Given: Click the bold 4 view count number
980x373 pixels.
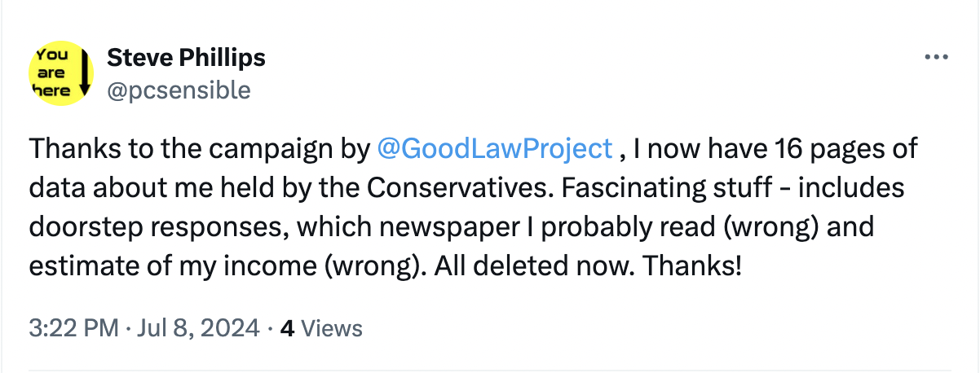Looking at the screenshot, I should (x=286, y=328).
